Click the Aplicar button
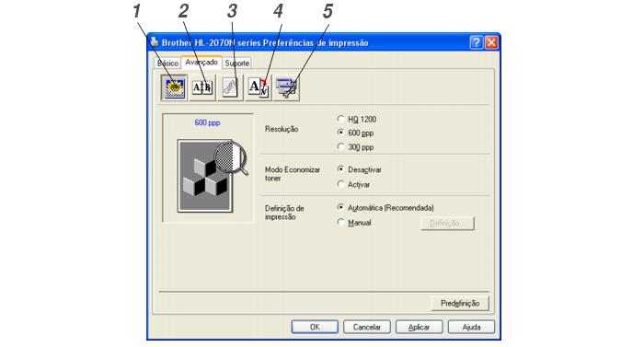This screenshot has height=347, width=644. pyautogui.click(x=419, y=327)
